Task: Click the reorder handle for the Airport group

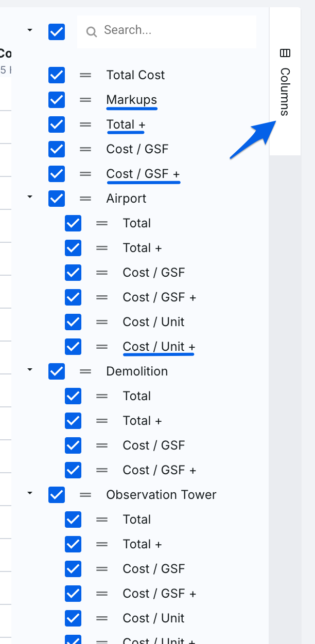Action: pyautogui.click(x=85, y=199)
